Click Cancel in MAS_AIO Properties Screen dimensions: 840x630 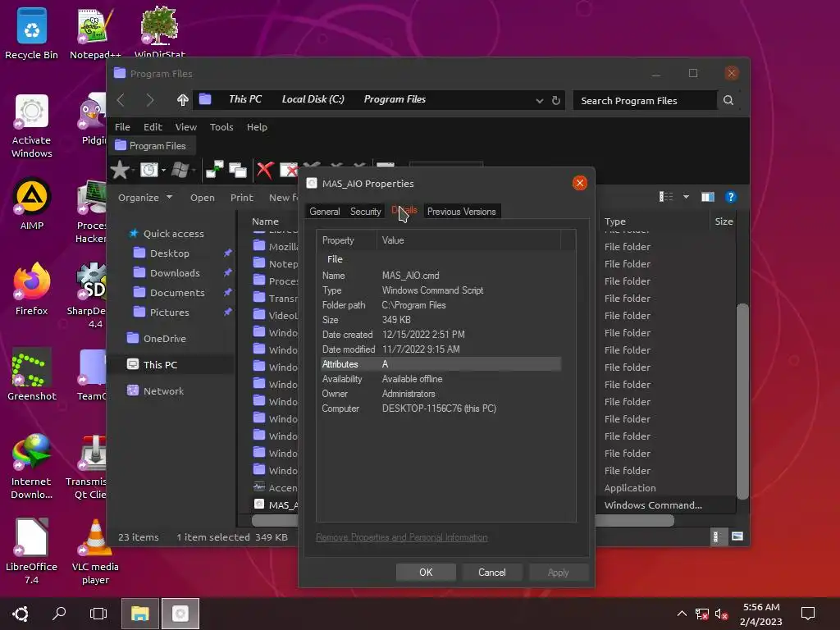492,572
